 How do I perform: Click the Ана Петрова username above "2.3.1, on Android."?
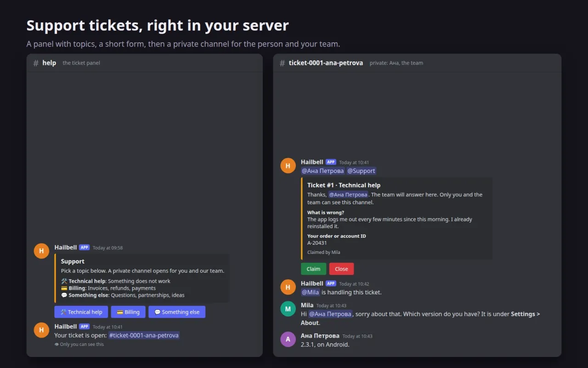tap(320, 336)
